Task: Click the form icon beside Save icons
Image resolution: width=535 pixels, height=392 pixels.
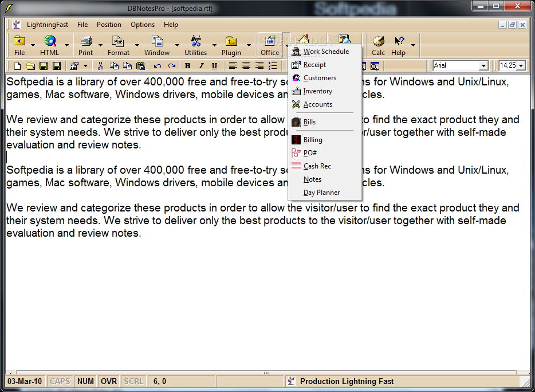Action: 74,66
